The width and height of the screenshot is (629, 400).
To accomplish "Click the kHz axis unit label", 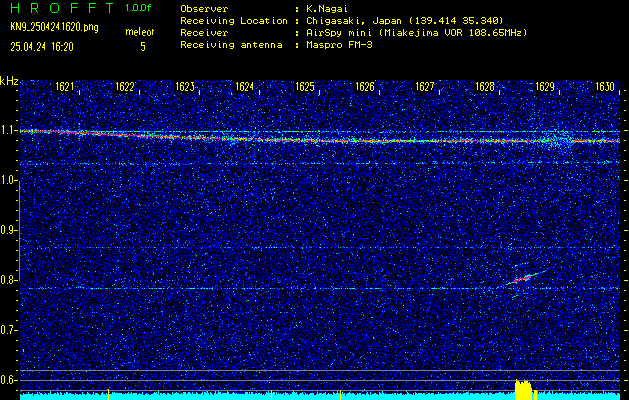I will (9, 81).
